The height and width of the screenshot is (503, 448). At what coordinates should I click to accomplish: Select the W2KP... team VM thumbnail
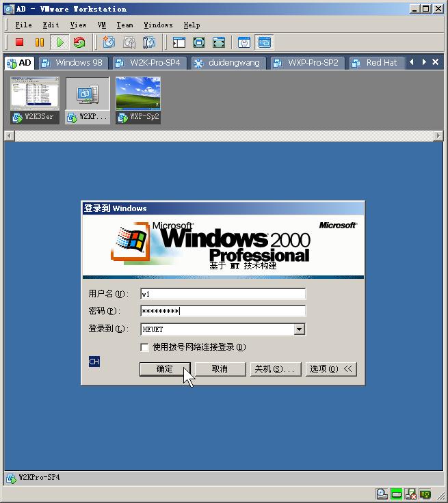tap(88, 100)
